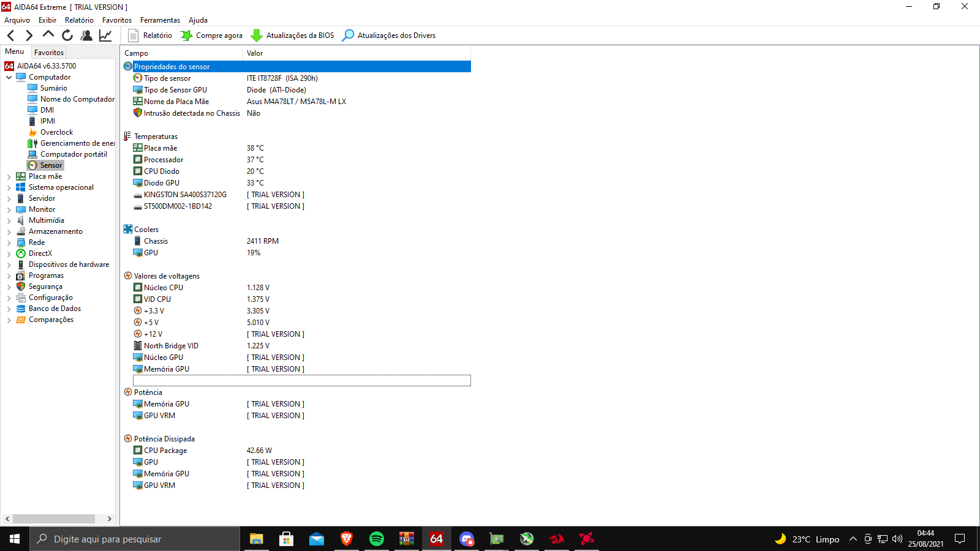Image resolution: width=980 pixels, height=551 pixels.
Task: Go back with the left arrow toolbar icon
Action: pos(10,36)
